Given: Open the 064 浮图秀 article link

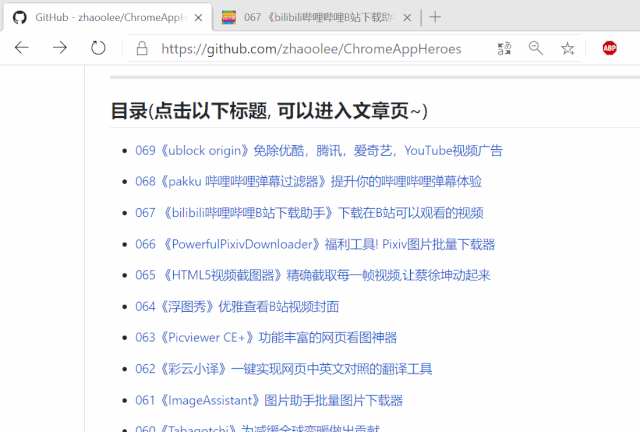Looking at the screenshot, I should pyautogui.click(x=237, y=307).
